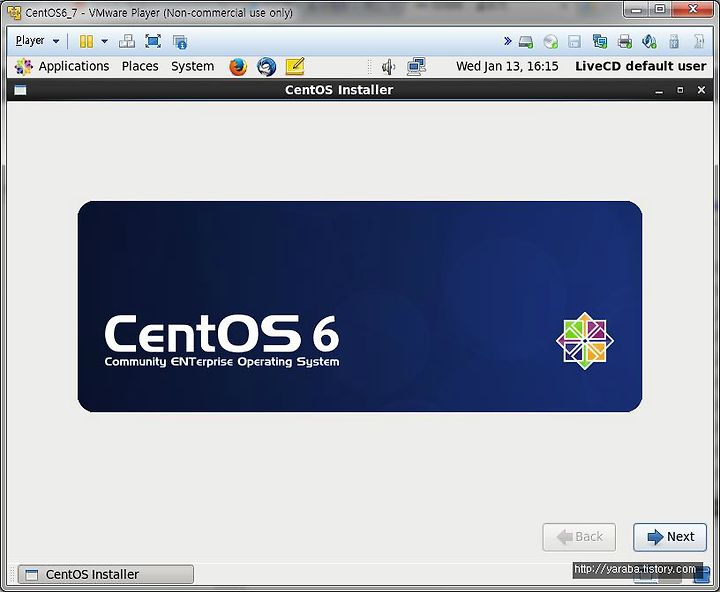
Task: Click Next to continue installation
Action: click(670, 537)
